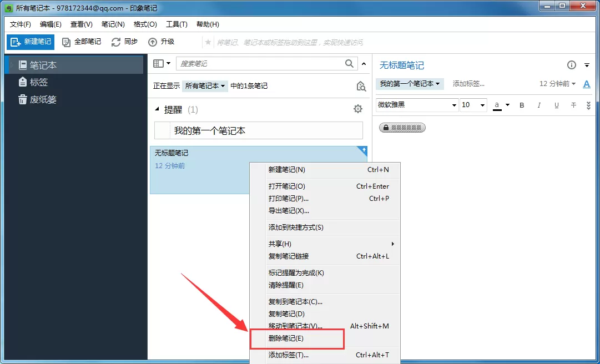Click the Evernote app icon in title bar
Image resolution: width=600 pixels, height=364 pixels.
point(9,8)
